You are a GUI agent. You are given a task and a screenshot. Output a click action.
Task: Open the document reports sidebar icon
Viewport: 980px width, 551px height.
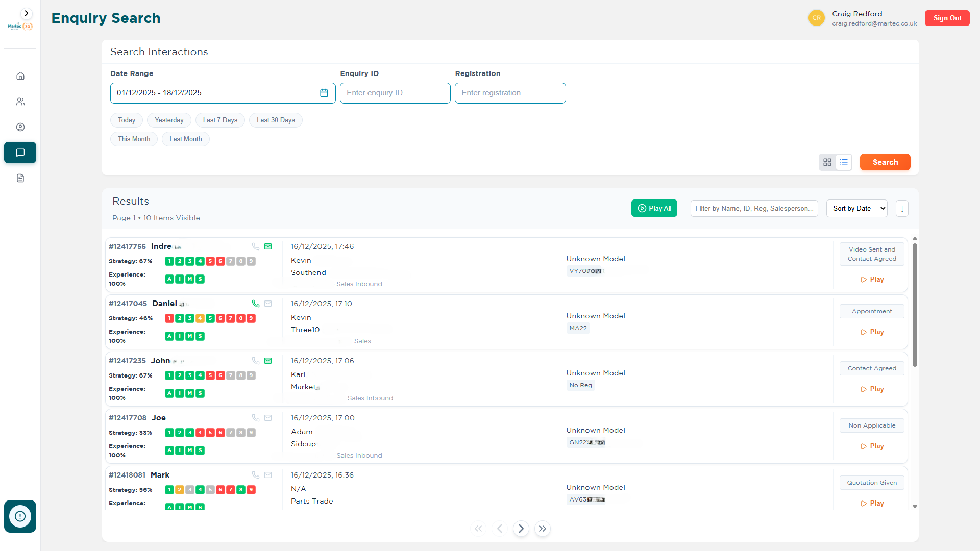(20, 178)
